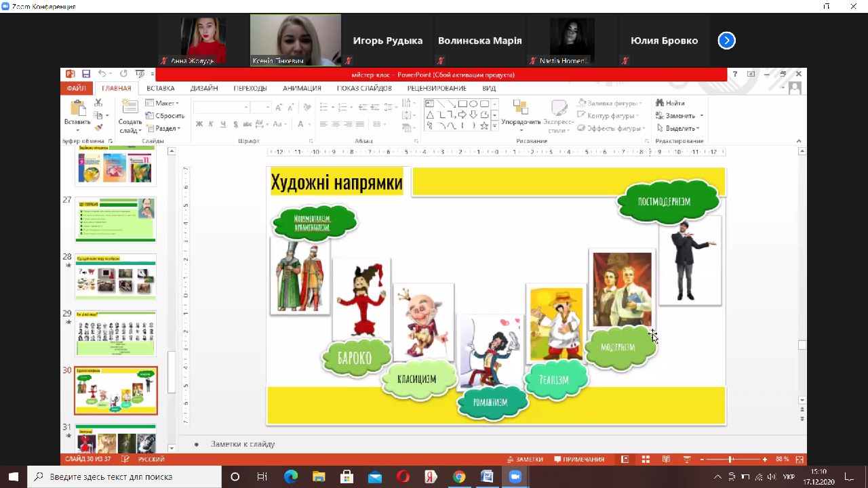Click the Сбросить reset button
This screenshot has height=488, width=868.
click(165, 115)
